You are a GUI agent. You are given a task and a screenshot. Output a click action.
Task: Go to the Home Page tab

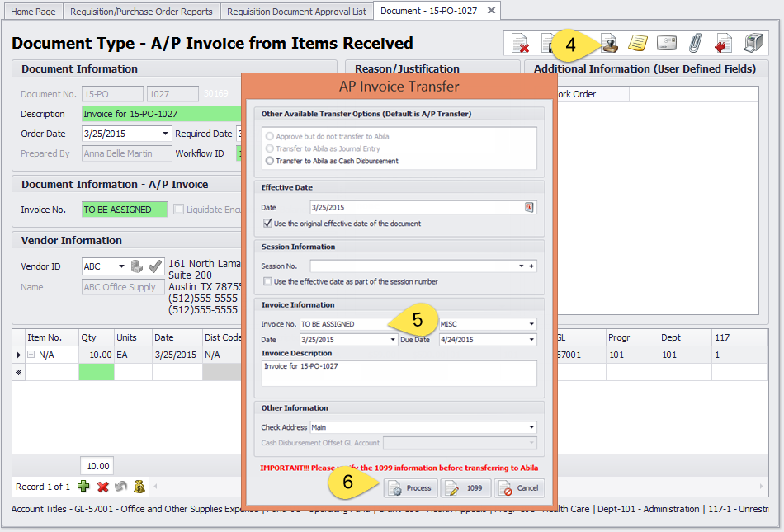pos(34,12)
